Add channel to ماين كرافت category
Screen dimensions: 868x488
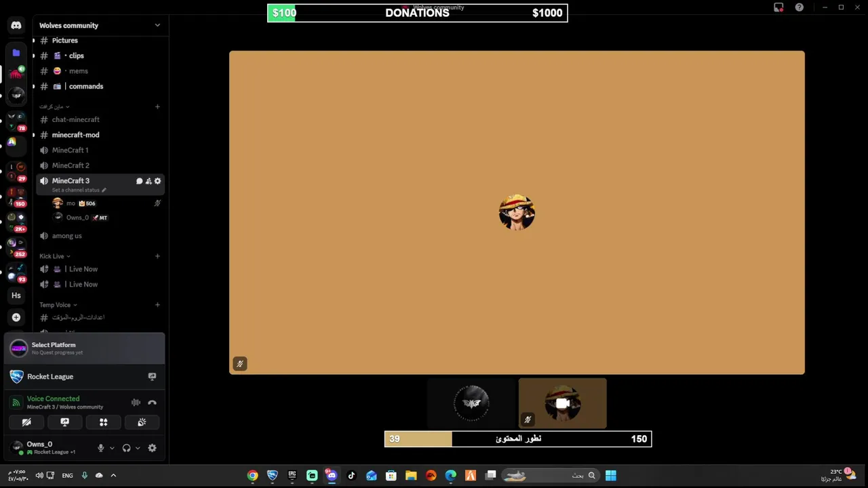[x=157, y=106]
